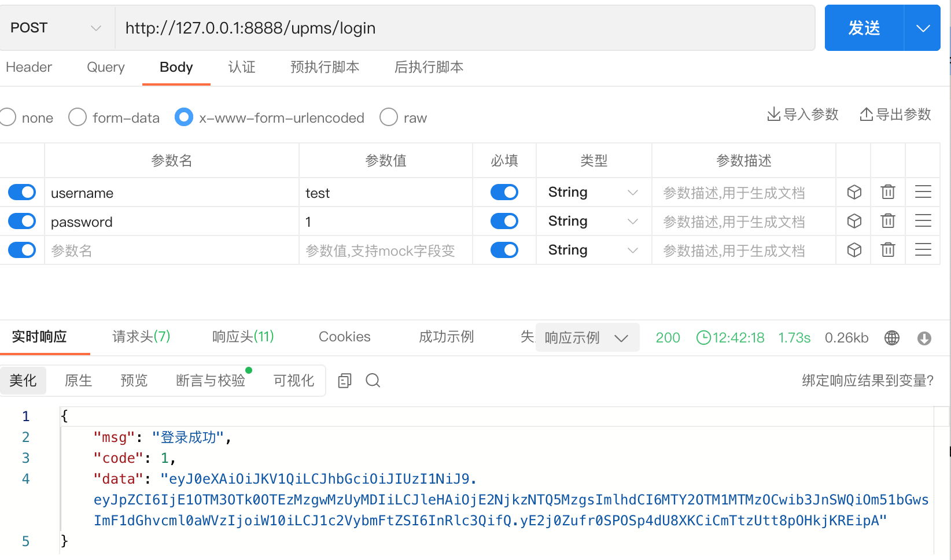Click 导出参数 export parameters
The image size is (951, 560).
coord(895,115)
